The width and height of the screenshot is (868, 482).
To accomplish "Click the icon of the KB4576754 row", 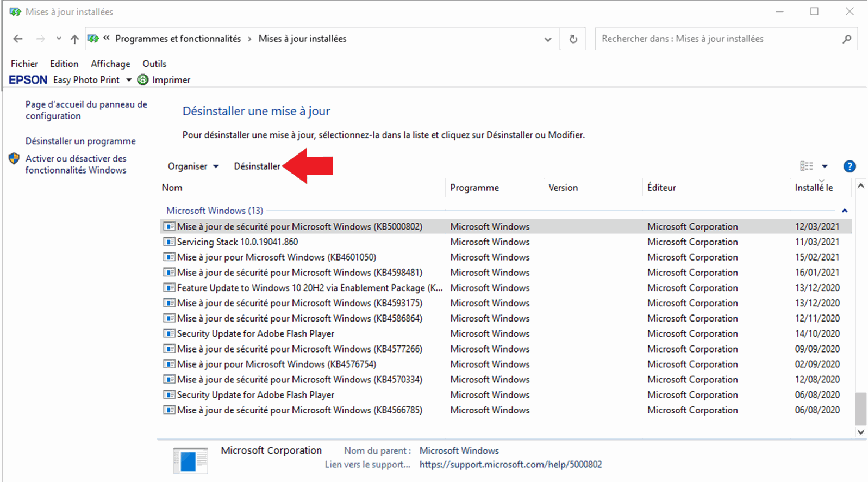I will [x=169, y=364].
